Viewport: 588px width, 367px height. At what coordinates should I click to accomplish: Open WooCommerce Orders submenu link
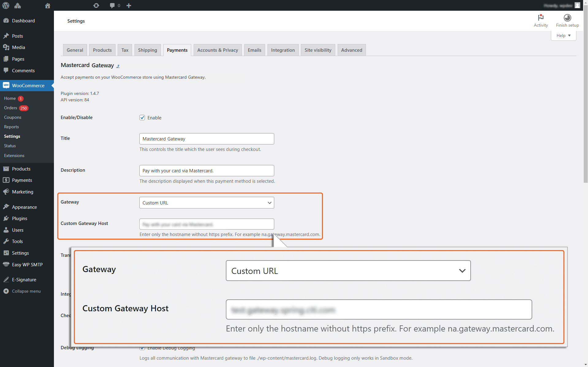(10, 108)
